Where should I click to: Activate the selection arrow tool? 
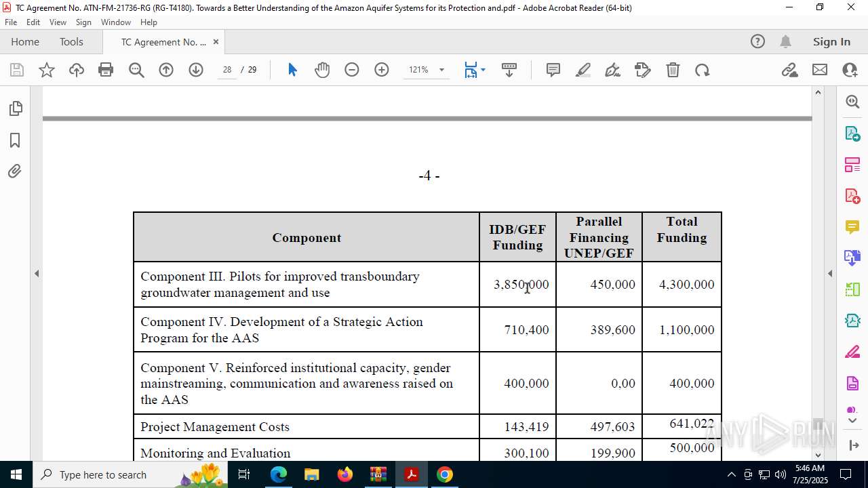[x=292, y=70]
